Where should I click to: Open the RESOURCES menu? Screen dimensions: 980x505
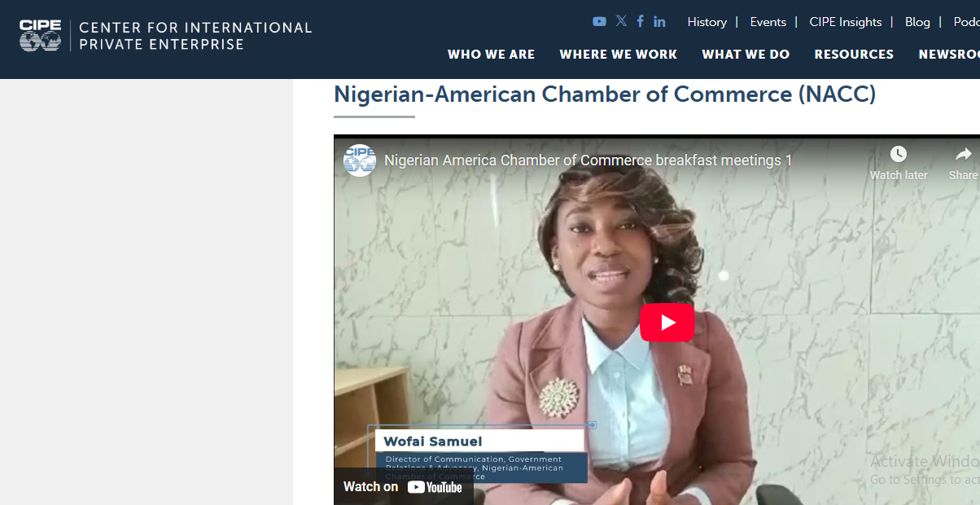[x=854, y=55]
